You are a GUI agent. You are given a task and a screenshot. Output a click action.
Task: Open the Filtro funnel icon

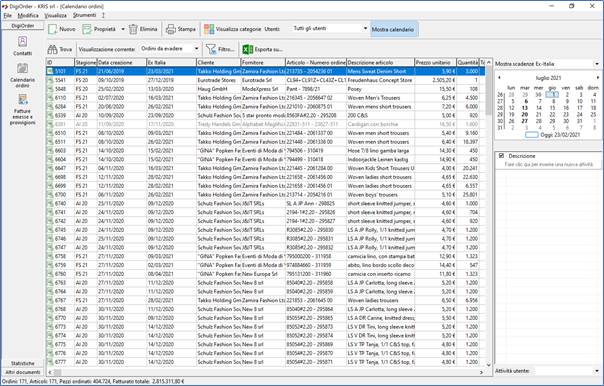coord(211,49)
